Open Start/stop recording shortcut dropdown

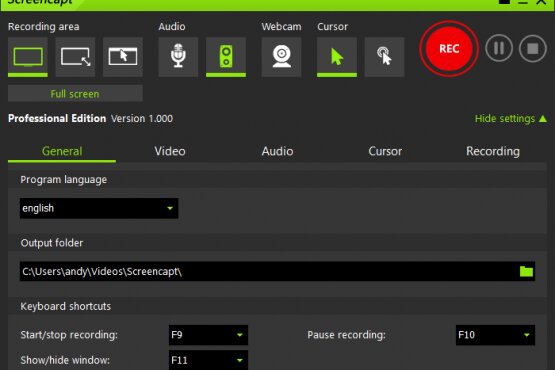point(208,335)
